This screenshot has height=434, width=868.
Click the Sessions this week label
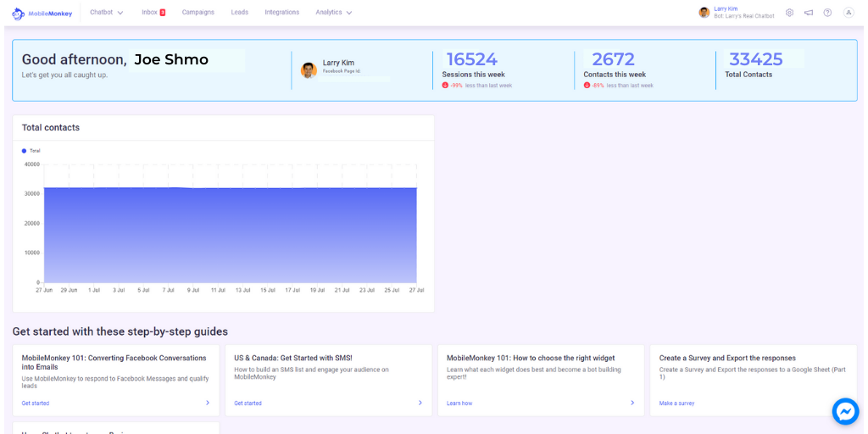point(473,75)
